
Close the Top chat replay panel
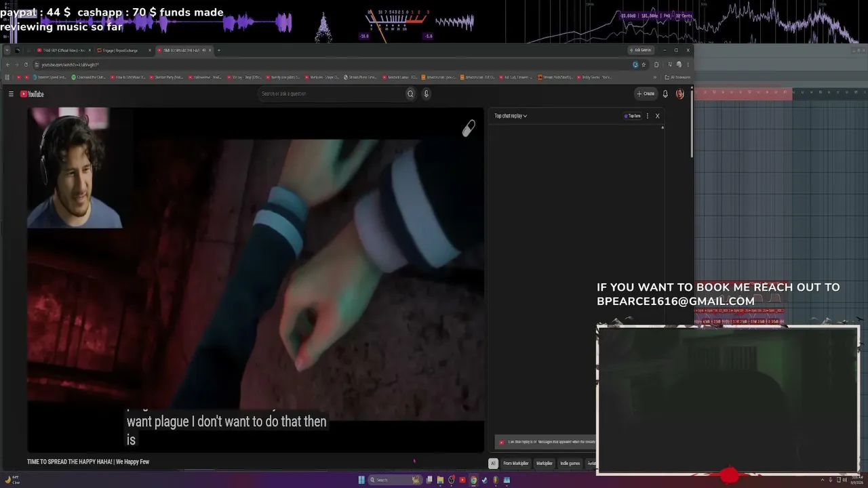pyautogui.click(x=657, y=116)
